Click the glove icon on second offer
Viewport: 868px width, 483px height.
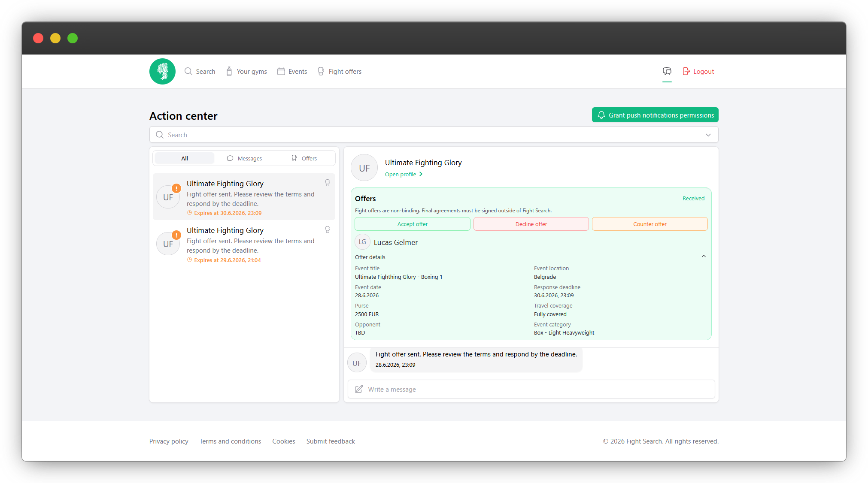[328, 229]
